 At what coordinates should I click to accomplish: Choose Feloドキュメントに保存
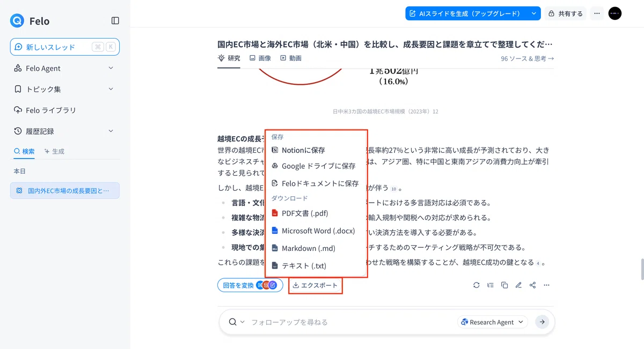(x=317, y=183)
